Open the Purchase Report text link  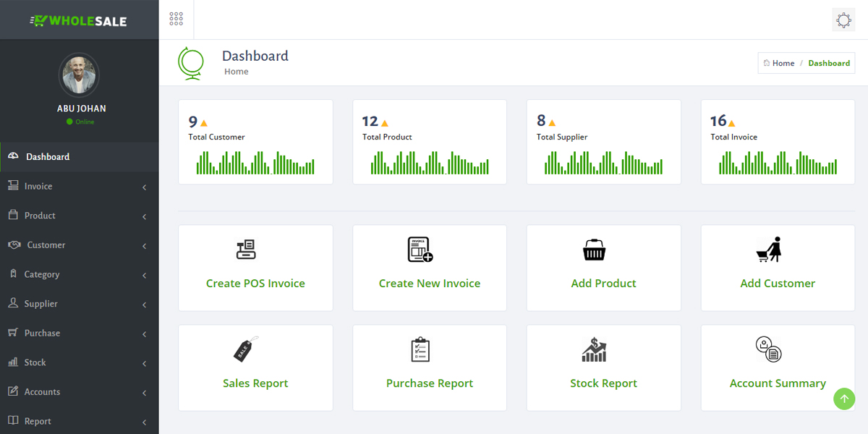pyautogui.click(x=430, y=383)
